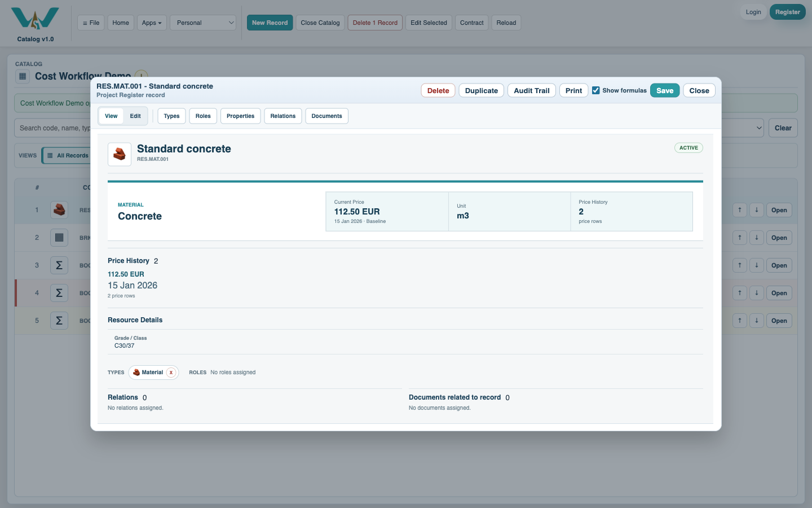Image resolution: width=812 pixels, height=508 pixels.
Task: Click the sigma icon in catalog row 4
Action: 59,293
